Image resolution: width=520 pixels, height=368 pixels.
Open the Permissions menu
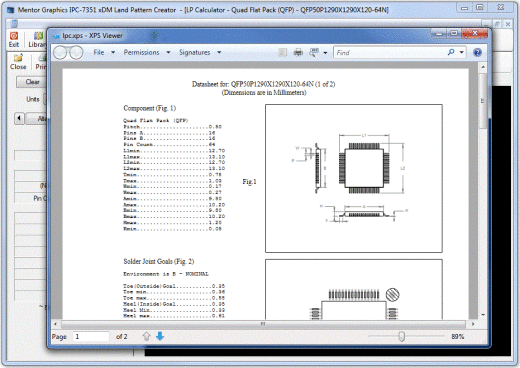[141, 52]
